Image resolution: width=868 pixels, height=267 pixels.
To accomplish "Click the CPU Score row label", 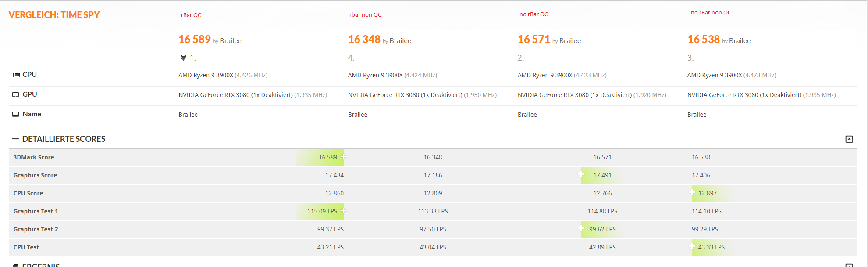I will tap(28, 193).
